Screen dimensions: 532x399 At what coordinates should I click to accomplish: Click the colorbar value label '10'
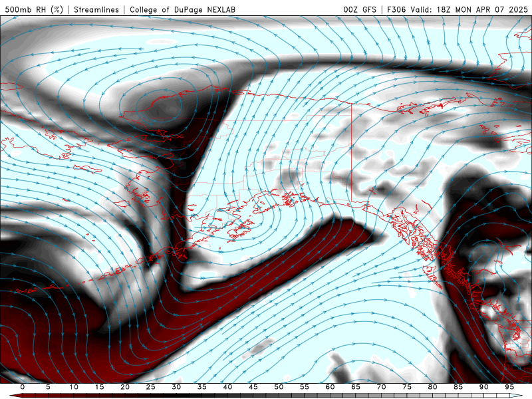[74, 387]
